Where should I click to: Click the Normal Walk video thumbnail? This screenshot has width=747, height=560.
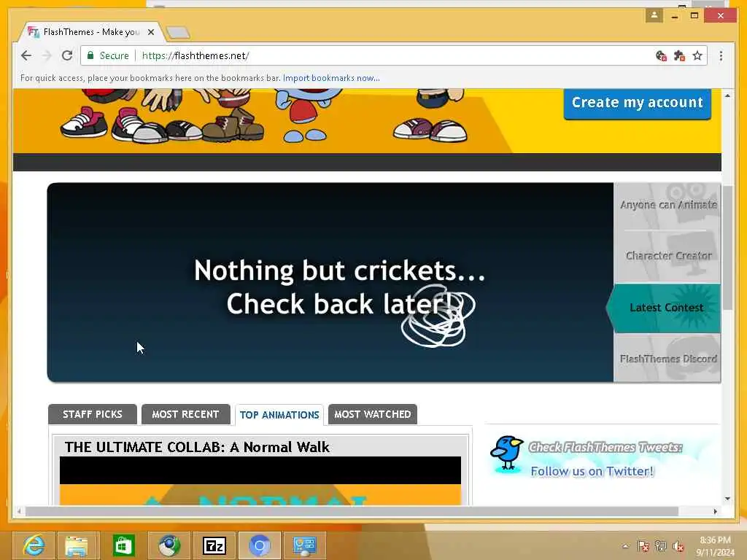click(x=260, y=481)
